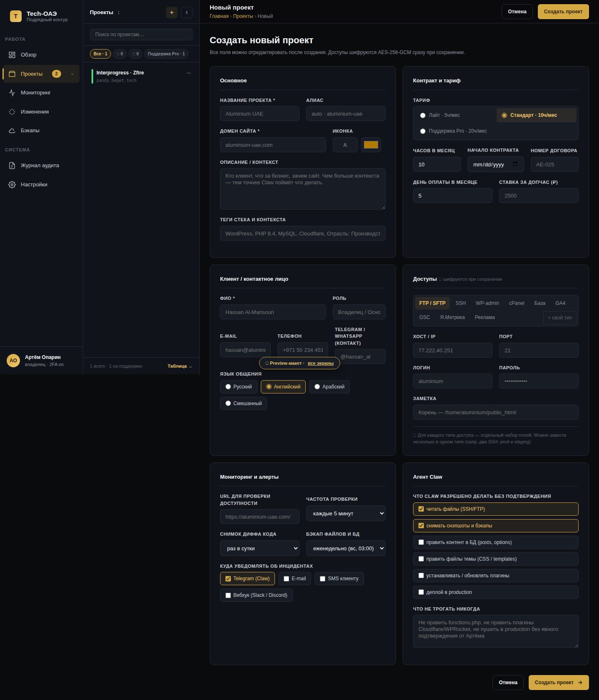Click bottom Создать проект arrow button
This screenshot has height=700, width=599.
559,683
